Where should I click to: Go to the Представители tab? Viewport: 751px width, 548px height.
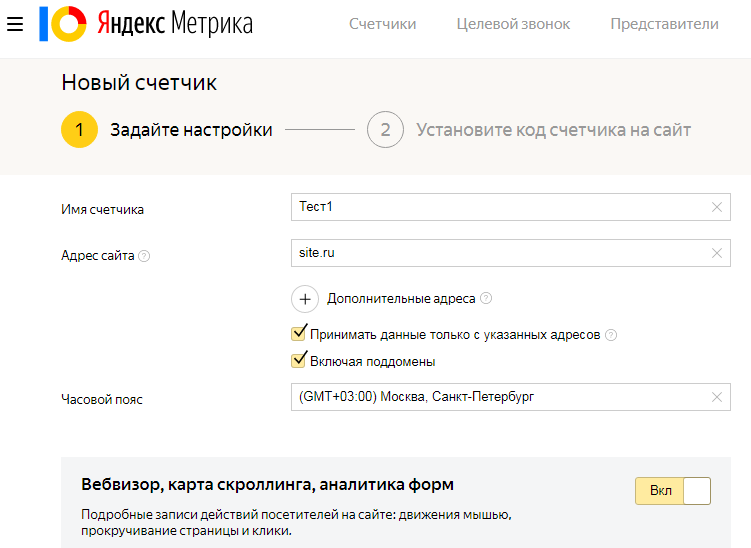pyautogui.click(x=664, y=24)
